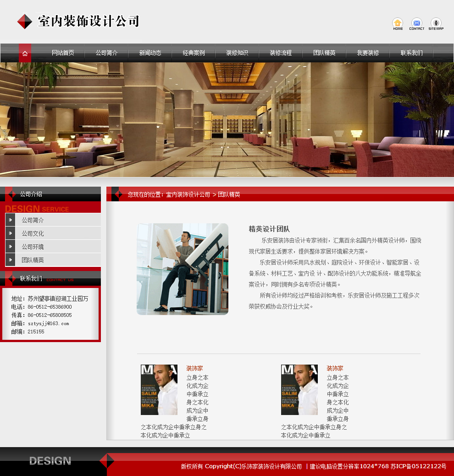454x476 pixels.
Task: Click the red diamond company logo
Action: (24, 21)
